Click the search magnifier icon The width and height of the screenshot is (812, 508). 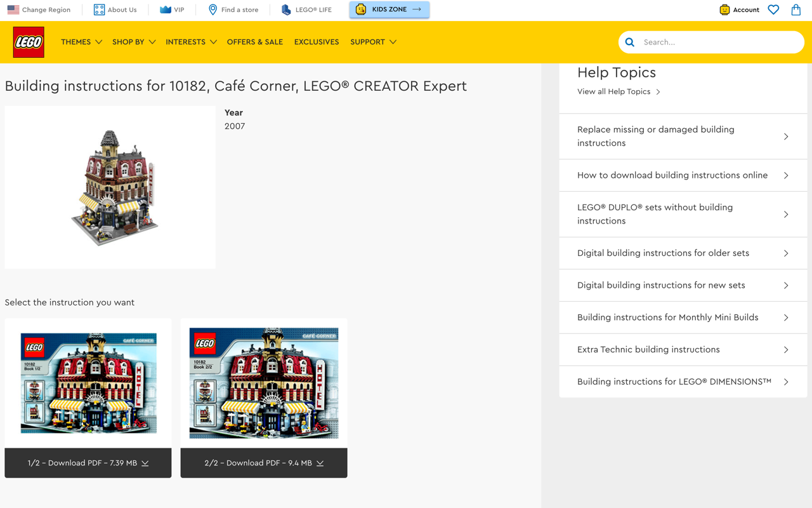click(x=630, y=43)
